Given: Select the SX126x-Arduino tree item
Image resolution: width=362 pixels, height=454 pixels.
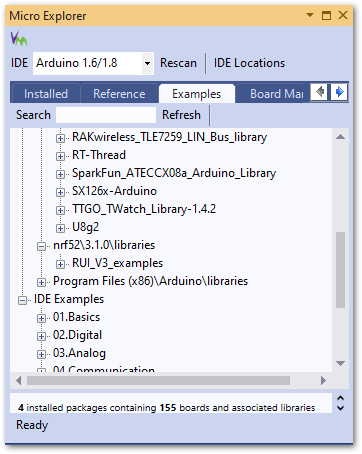Looking at the screenshot, I should coord(114,191).
